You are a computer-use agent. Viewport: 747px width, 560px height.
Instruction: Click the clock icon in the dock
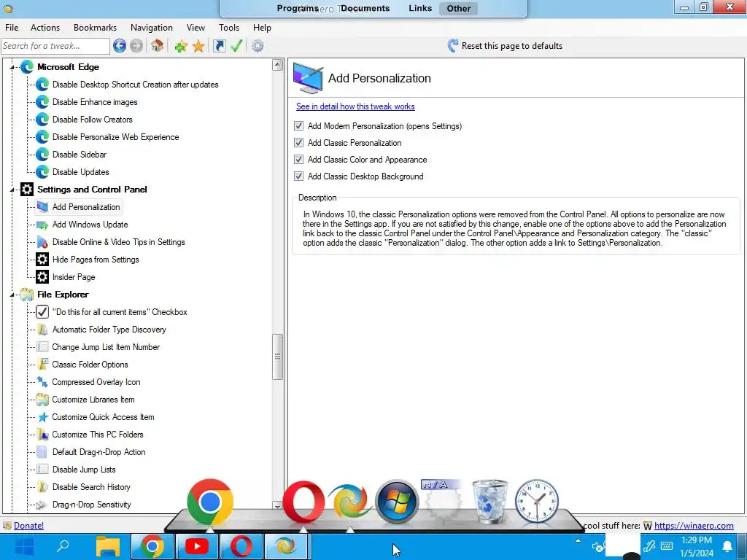[537, 501]
